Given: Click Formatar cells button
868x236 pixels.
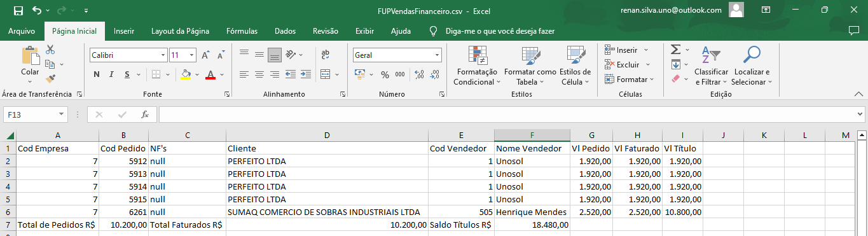Looking at the screenshot, I should click(629, 80).
